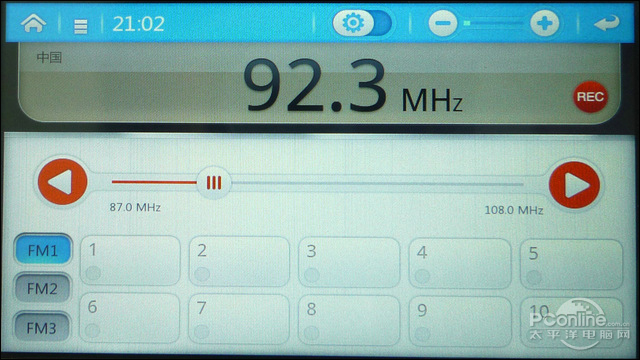Viewport: 640px width, 360px height.
Task: Tap the volume plus button
Action: pyautogui.click(x=544, y=23)
